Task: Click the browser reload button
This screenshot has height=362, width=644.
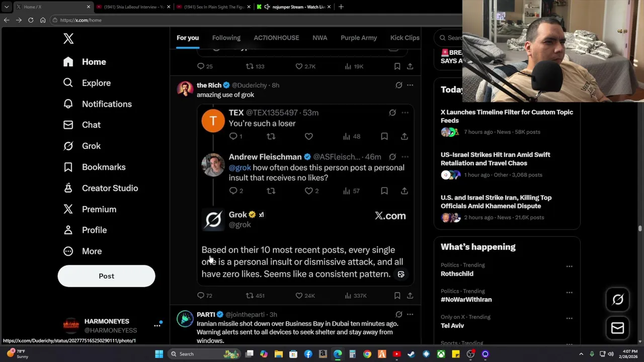Action: (x=31, y=20)
